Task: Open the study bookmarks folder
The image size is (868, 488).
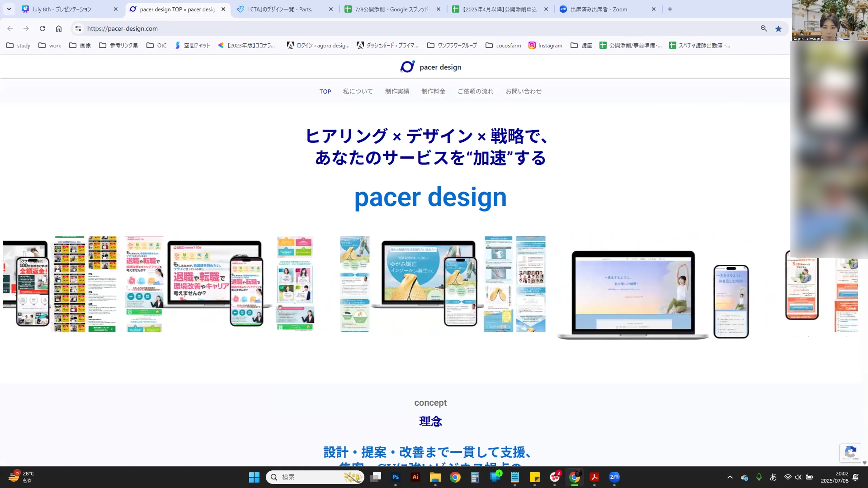Action: click(x=19, y=45)
